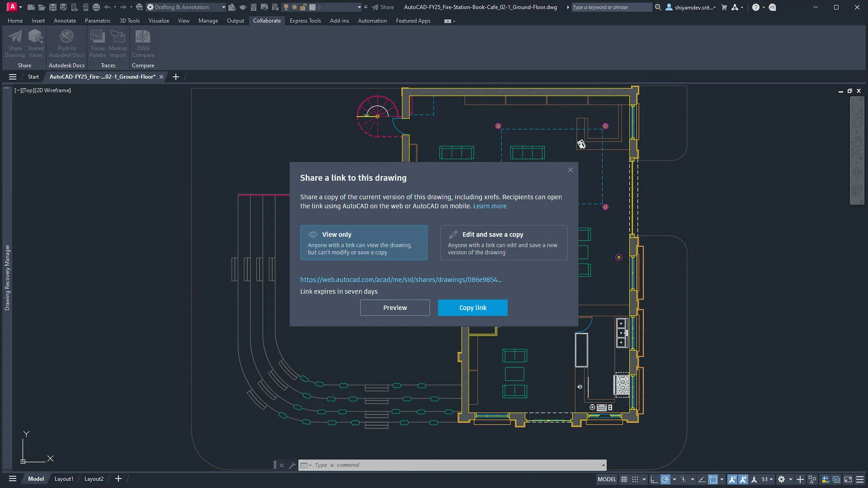868x488 pixels.
Task: Open the Traces Palette
Action: pyautogui.click(x=97, y=43)
